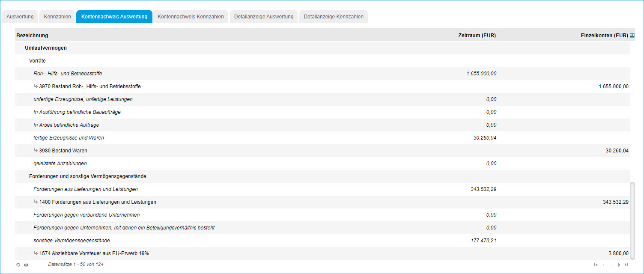
Task: Click Zeitraum value 1.655.000,00
Action: point(481,74)
